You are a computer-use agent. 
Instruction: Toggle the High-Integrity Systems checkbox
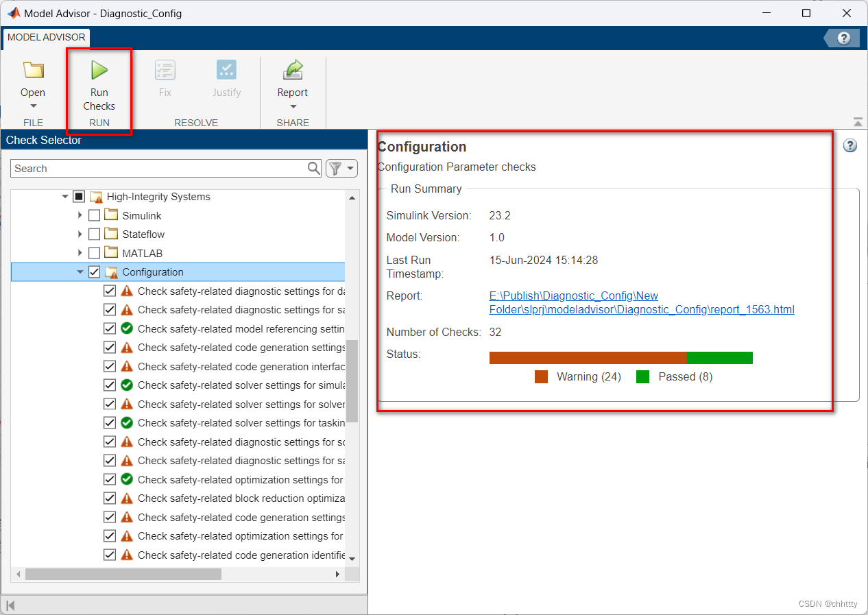pyautogui.click(x=79, y=197)
